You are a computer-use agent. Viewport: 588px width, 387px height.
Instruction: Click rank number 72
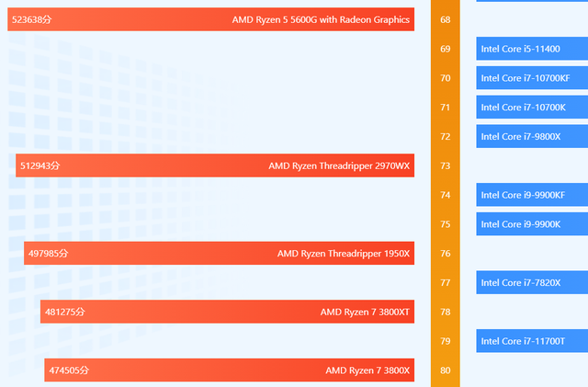445,137
